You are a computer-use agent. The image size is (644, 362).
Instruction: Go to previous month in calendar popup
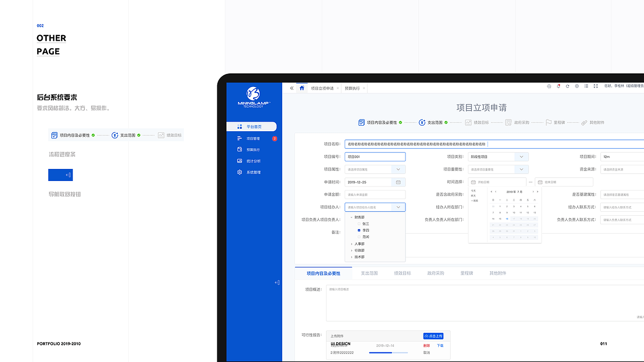coord(496,192)
